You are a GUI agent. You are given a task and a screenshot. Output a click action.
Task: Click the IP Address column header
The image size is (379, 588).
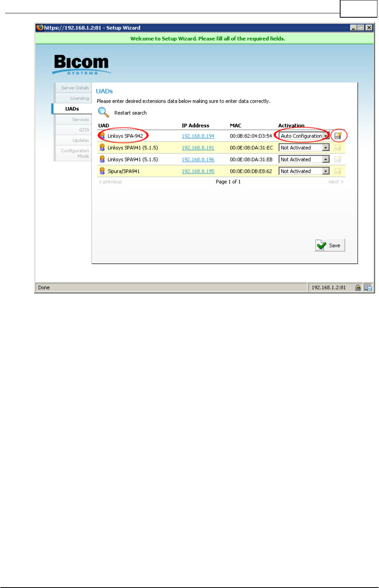click(x=195, y=126)
